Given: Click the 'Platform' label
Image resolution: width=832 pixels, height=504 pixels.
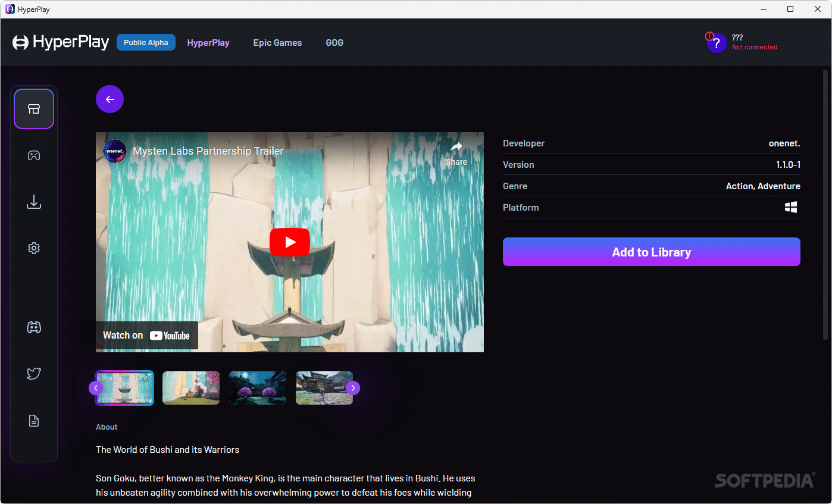Looking at the screenshot, I should [521, 208].
